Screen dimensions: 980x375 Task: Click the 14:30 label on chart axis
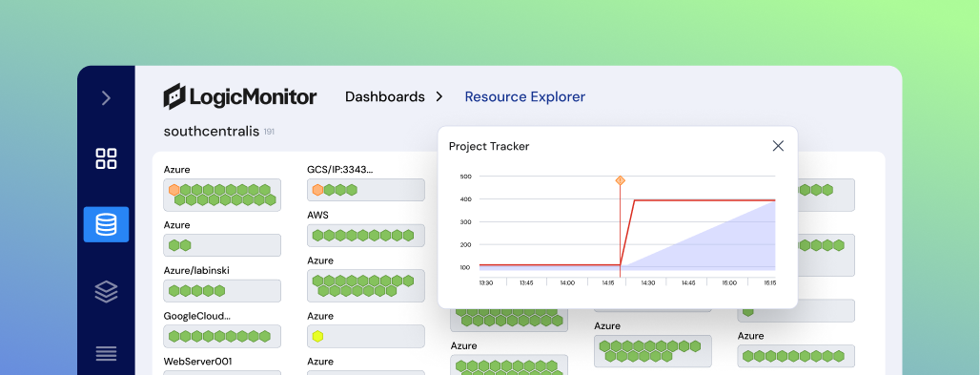pos(649,283)
